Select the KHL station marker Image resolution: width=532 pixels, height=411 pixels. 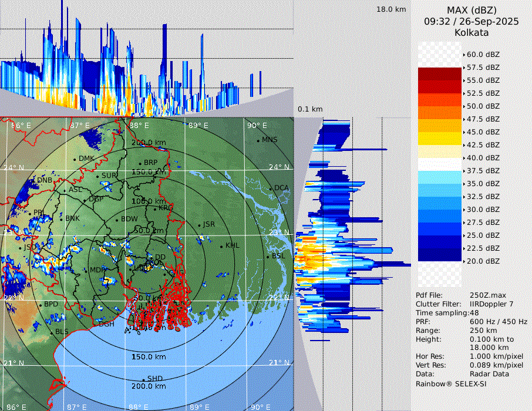pos(221,246)
